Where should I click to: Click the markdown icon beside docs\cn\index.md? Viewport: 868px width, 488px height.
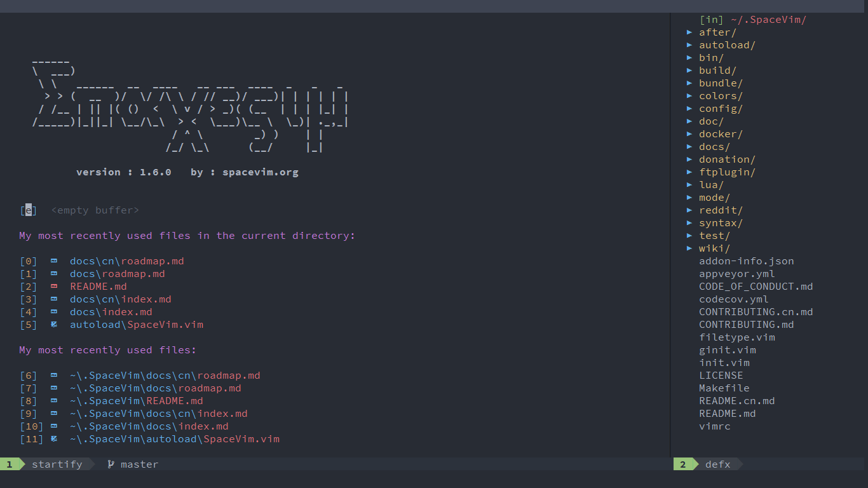54,299
